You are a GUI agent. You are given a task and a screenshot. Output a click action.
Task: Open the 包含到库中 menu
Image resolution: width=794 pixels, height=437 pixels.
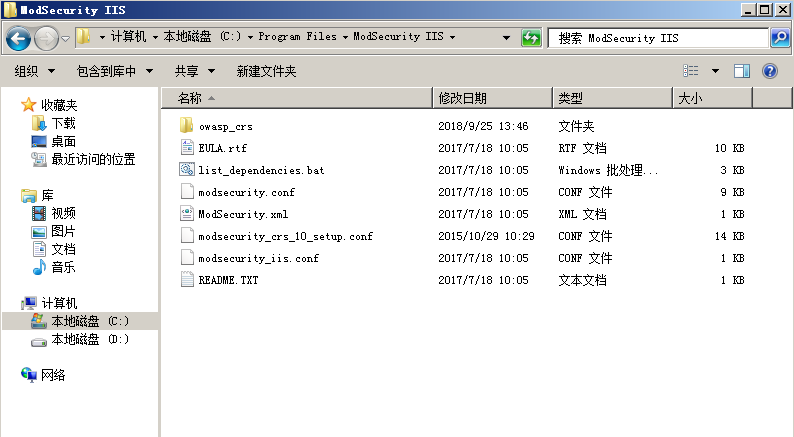click(x=115, y=71)
